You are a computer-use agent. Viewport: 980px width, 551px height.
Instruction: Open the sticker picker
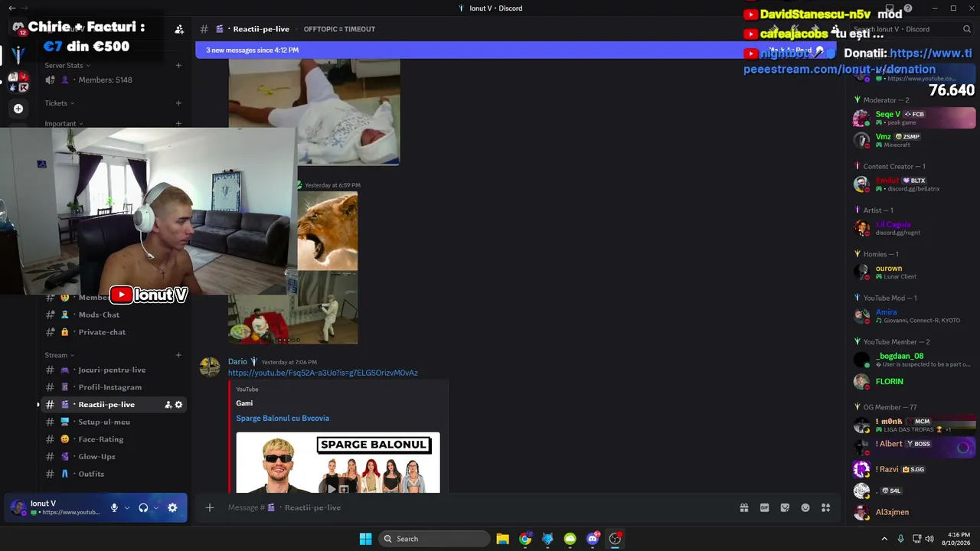coord(785,507)
